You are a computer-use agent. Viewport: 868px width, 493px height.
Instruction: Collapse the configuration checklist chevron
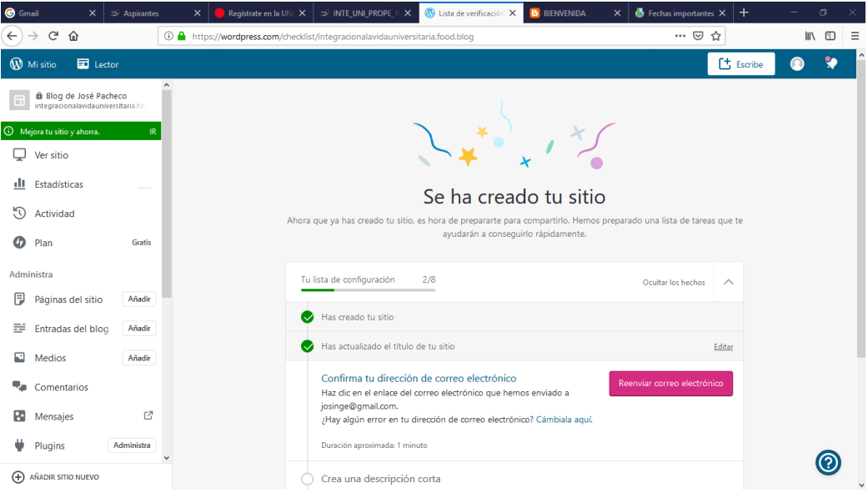728,282
